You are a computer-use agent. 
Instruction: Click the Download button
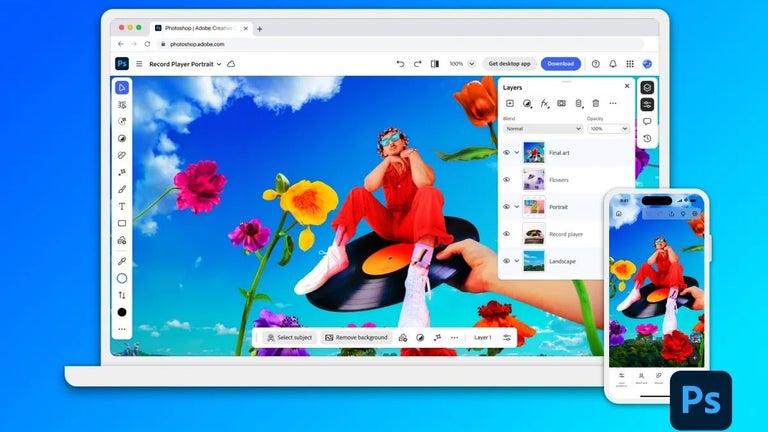pos(560,64)
